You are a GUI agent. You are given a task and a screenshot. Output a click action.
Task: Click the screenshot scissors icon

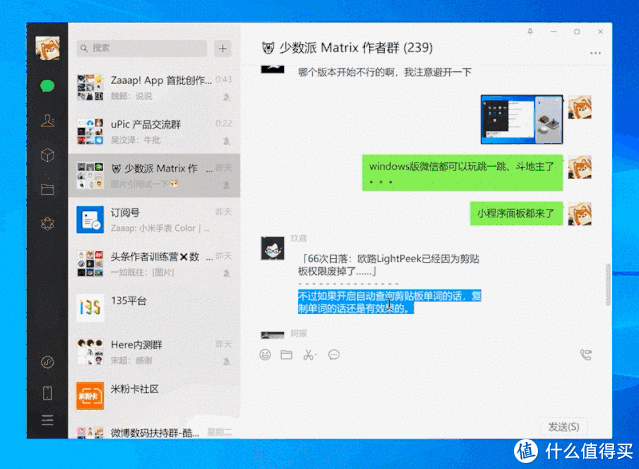(x=309, y=355)
